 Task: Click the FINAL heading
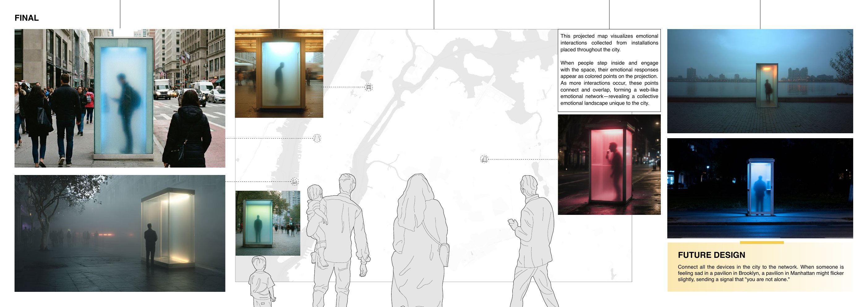(x=27, y=18)
